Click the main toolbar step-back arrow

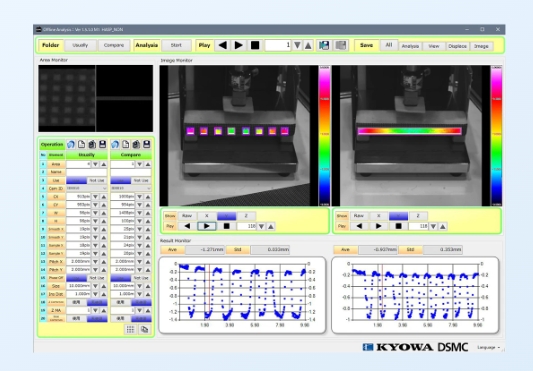tap(223, 45)
